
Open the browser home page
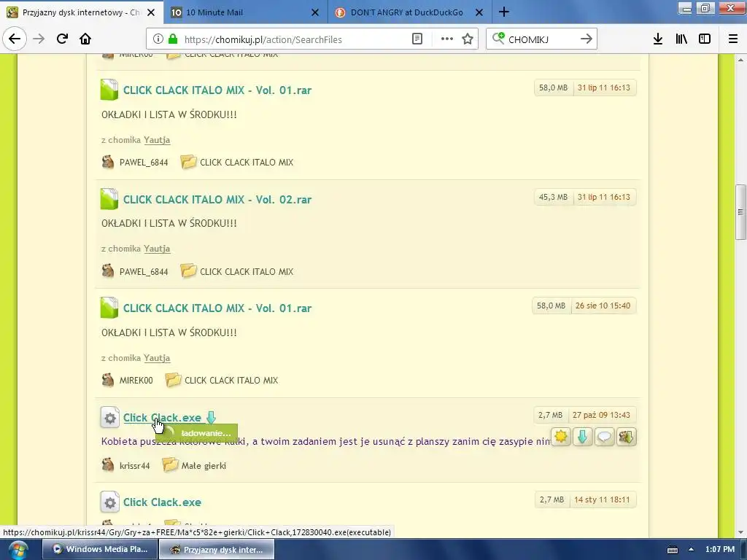point(85,39)
